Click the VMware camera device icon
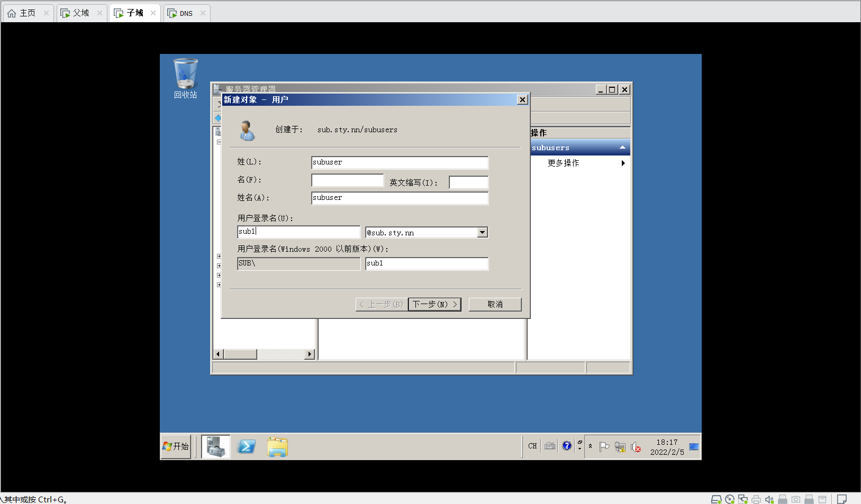 tap(796, 499)
